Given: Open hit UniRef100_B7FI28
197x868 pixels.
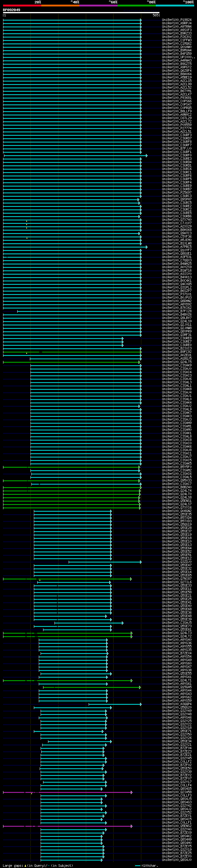Looking at the screenshot, I should click(x=176, y=311).
